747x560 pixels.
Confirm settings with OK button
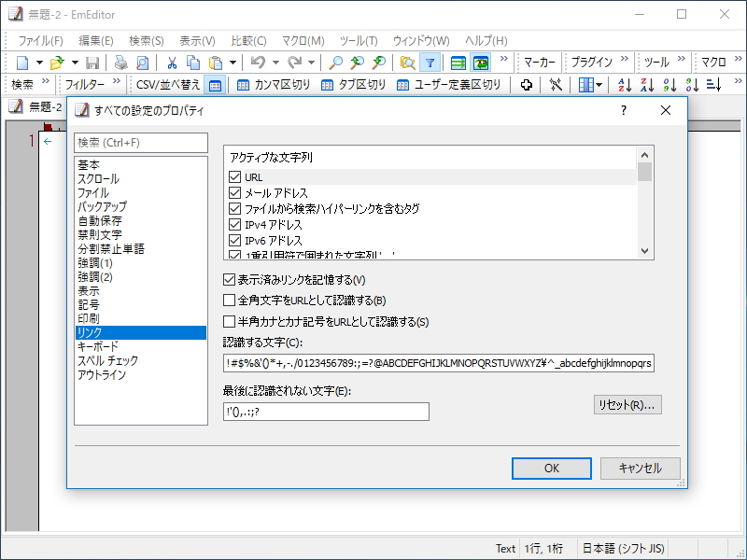click(x=552, y=469)
